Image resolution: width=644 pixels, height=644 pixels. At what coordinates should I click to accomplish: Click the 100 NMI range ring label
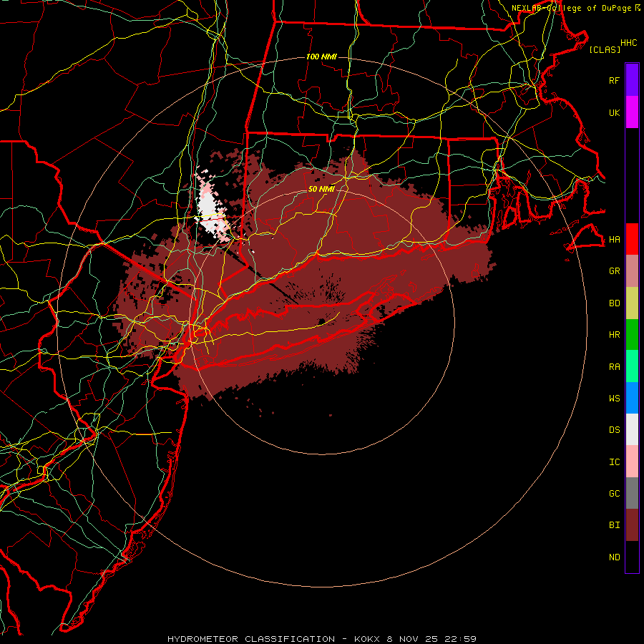coord(321,57)
